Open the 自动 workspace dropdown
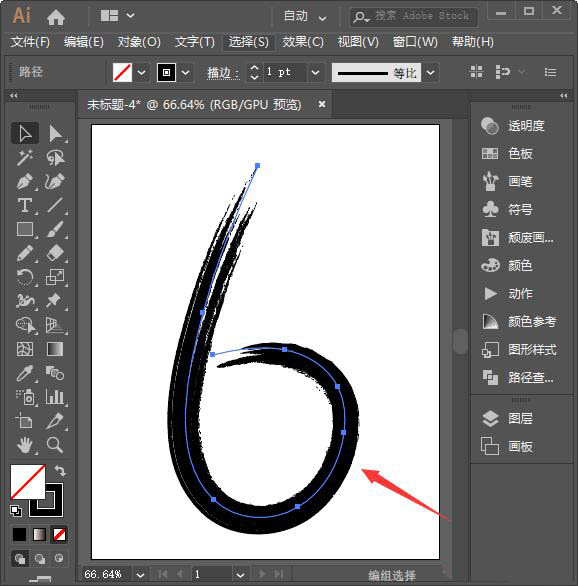 305,16
